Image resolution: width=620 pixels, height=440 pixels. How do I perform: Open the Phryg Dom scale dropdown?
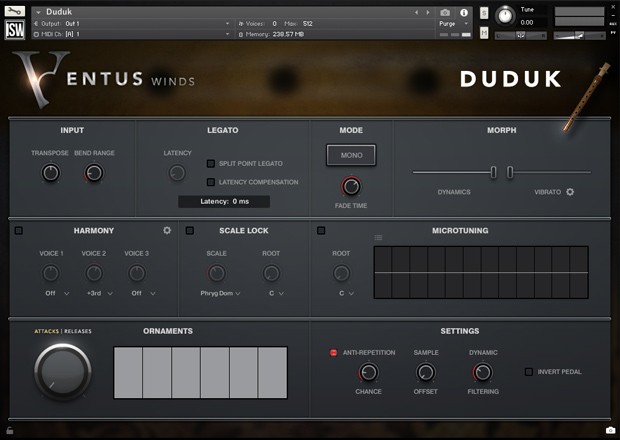[x=220, y=293]
